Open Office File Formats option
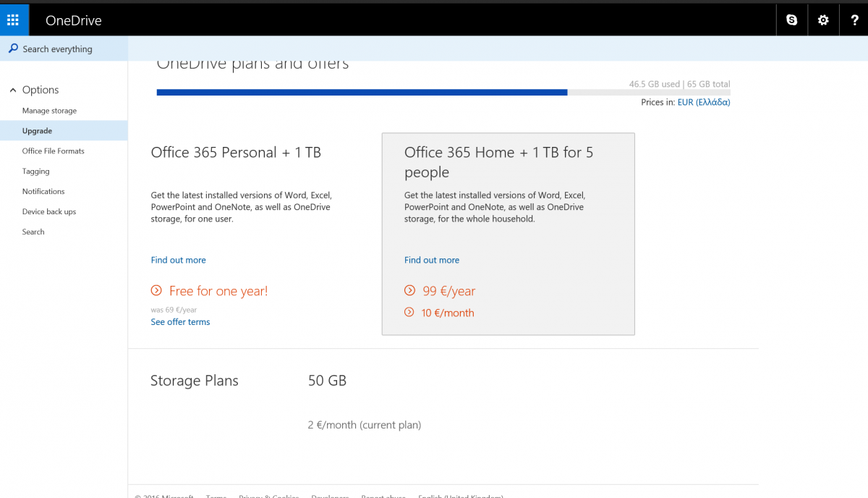 point(54,151)
